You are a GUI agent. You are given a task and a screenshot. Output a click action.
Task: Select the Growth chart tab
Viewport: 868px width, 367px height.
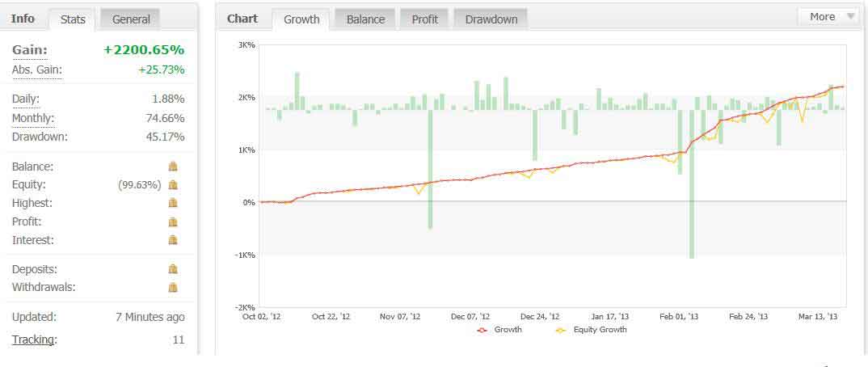[x=301, y=19]
